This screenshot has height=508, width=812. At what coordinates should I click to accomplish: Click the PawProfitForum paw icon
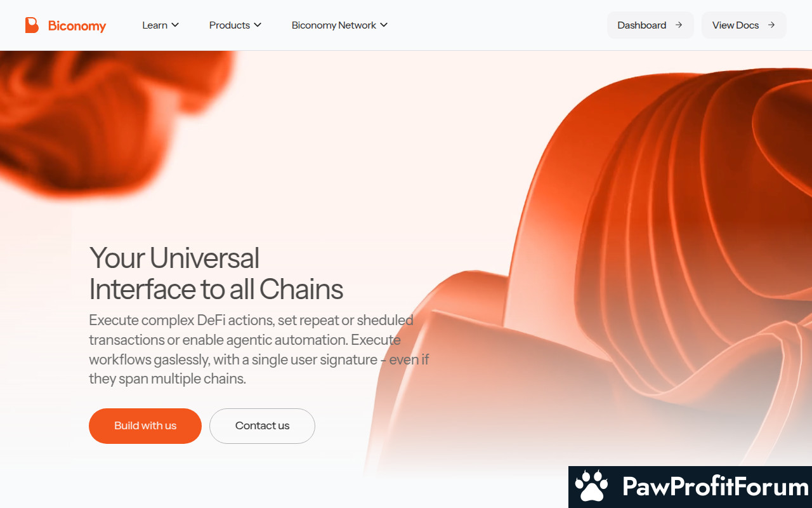(591, 487)
